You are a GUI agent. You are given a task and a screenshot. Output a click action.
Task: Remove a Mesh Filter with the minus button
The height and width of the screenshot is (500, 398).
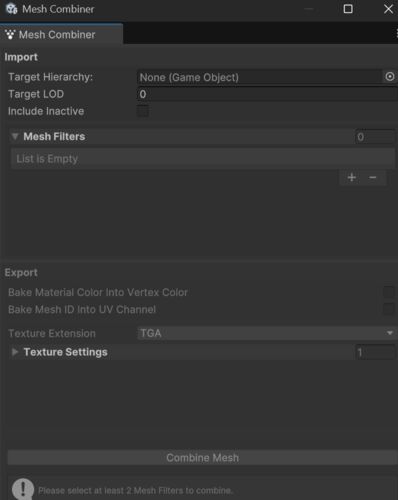(373, 177)
